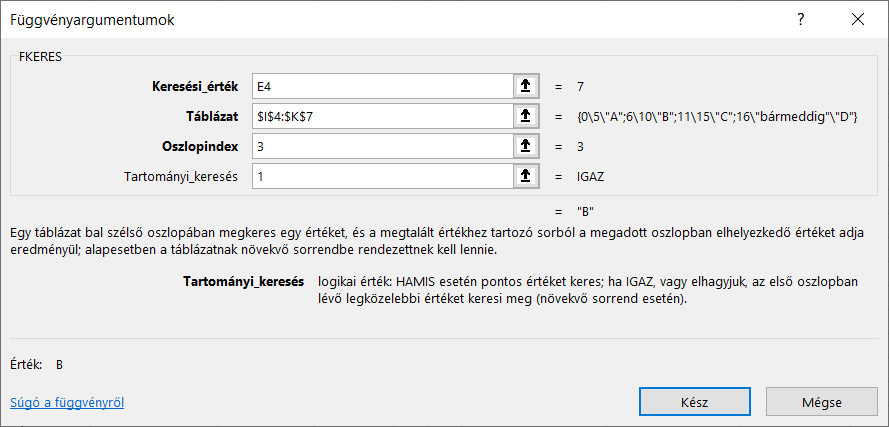Click the Tartományi_keresés input field
The image size is (889, 427).
pyautogui.click(x=380, y=176)
